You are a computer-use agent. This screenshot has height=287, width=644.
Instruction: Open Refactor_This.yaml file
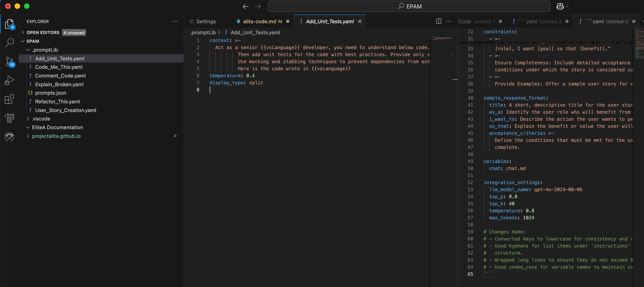pos(101,101)
